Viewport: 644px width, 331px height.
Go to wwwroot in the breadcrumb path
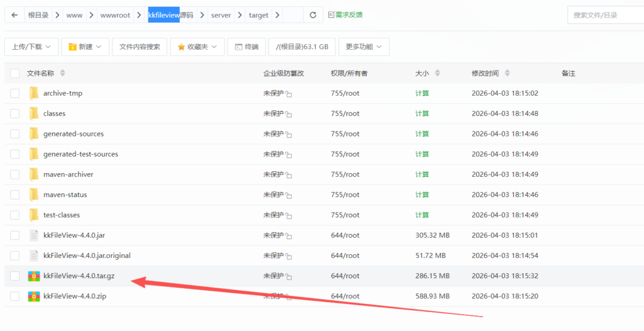click(116, 15)
